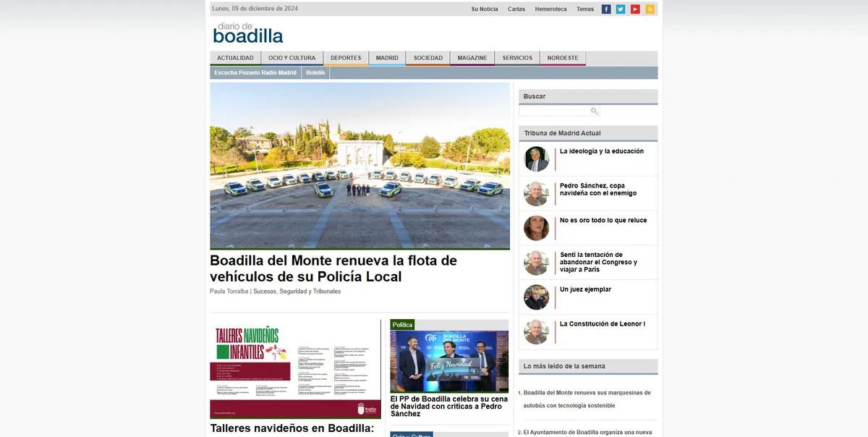Open the Talleres Navideños Infantiles poster
868x437 pixels.
[295, 369]
